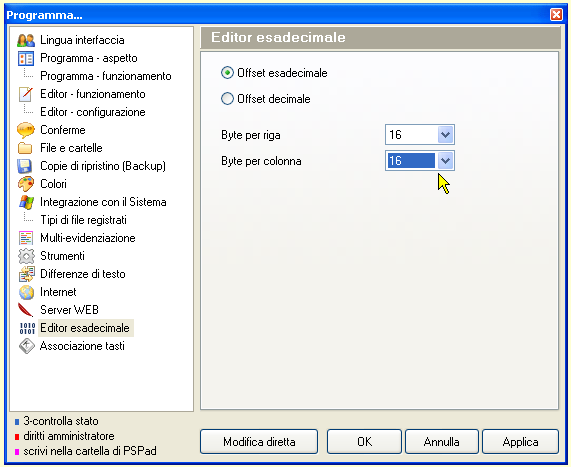Click the 'Byte per riga' label
This screenshot has height=467, width=571.
251,135
